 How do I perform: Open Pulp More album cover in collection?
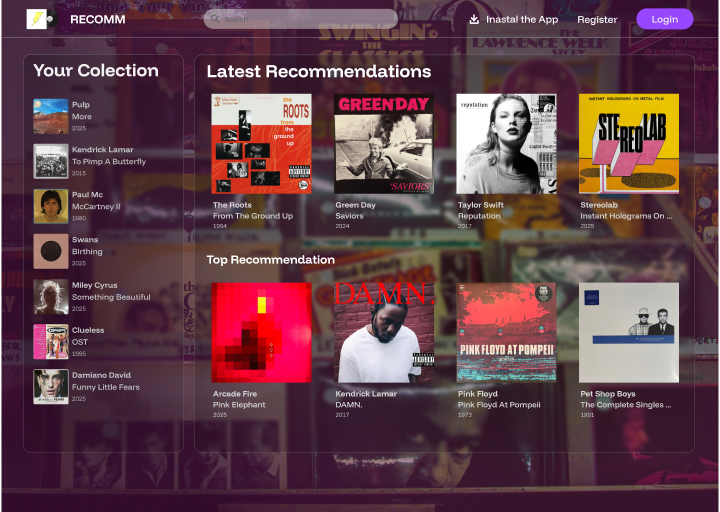click(x=51, y=116)
